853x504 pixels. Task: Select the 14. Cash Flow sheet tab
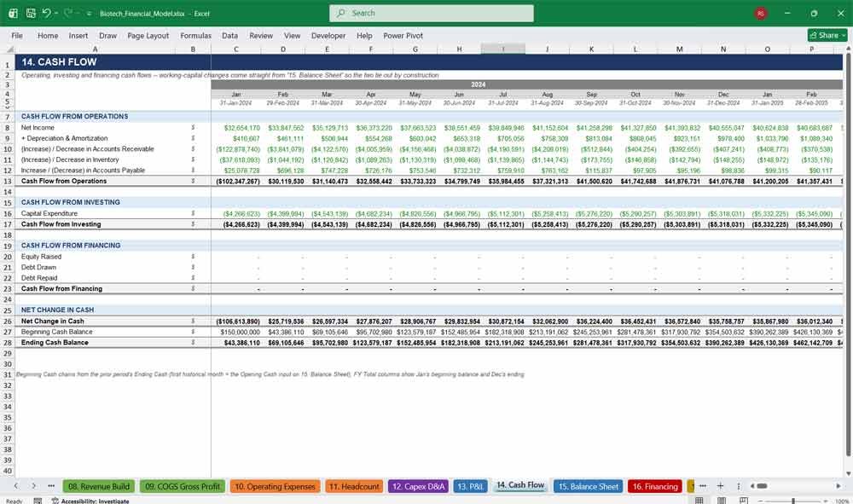pos(520,485)
